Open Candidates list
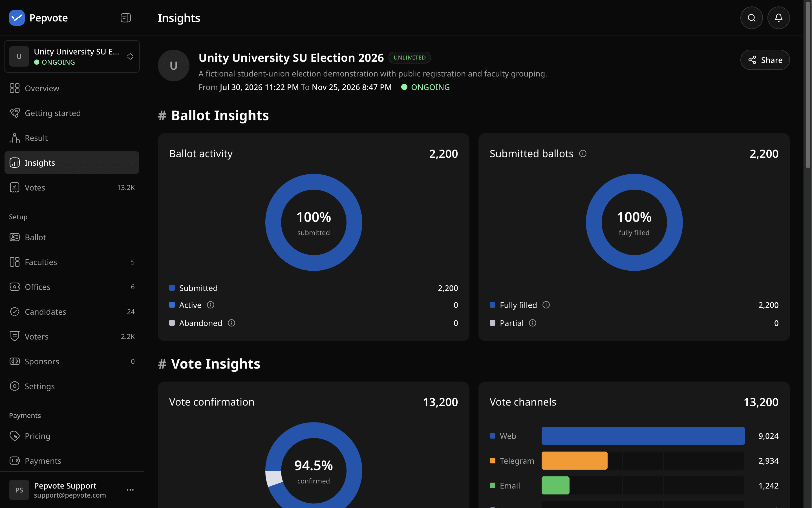Viewport: 812px width, 508px height. pyautogui.click(x=72, y=312)
